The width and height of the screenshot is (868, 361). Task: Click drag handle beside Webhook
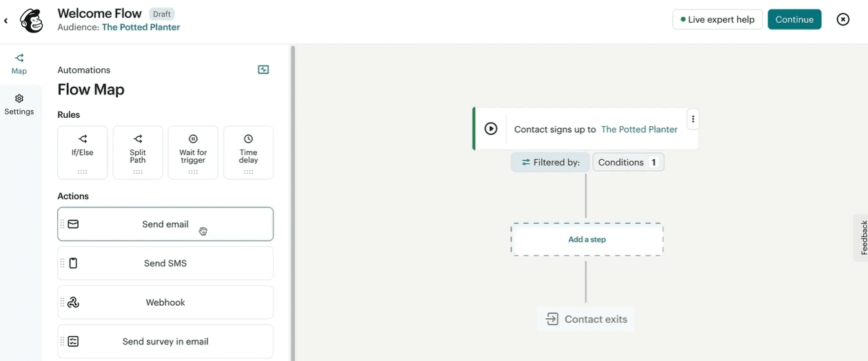[x=62, y=302]
